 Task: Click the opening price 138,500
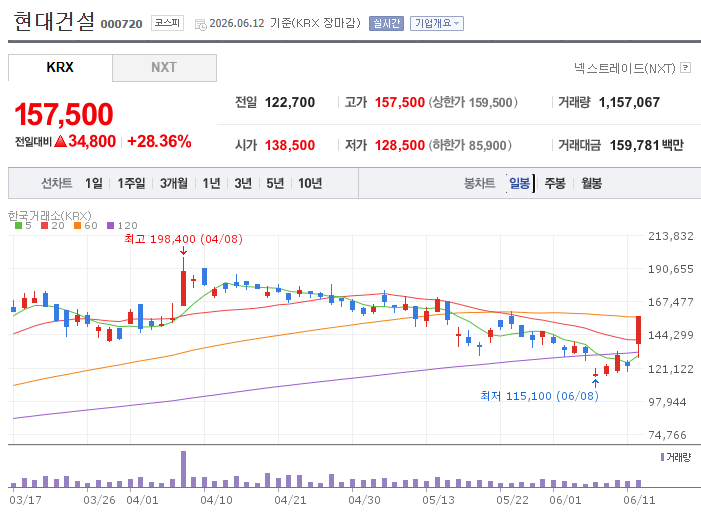(x=290, y=145)
